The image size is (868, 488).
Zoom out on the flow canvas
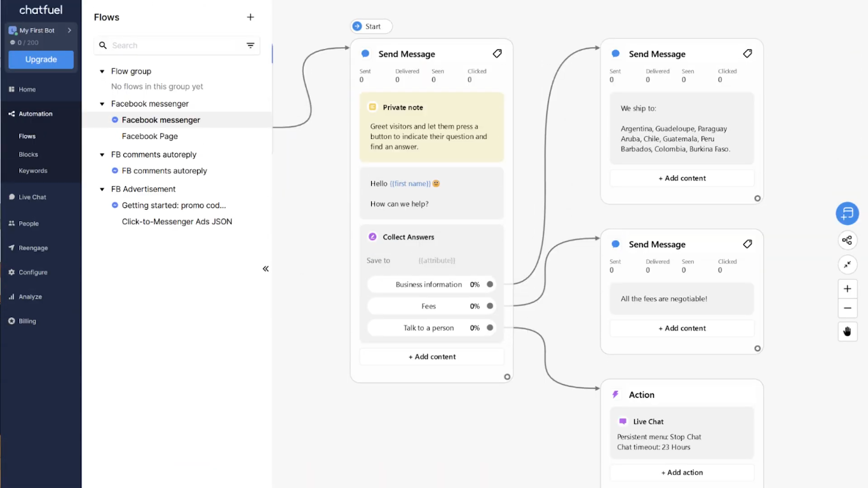847,308
